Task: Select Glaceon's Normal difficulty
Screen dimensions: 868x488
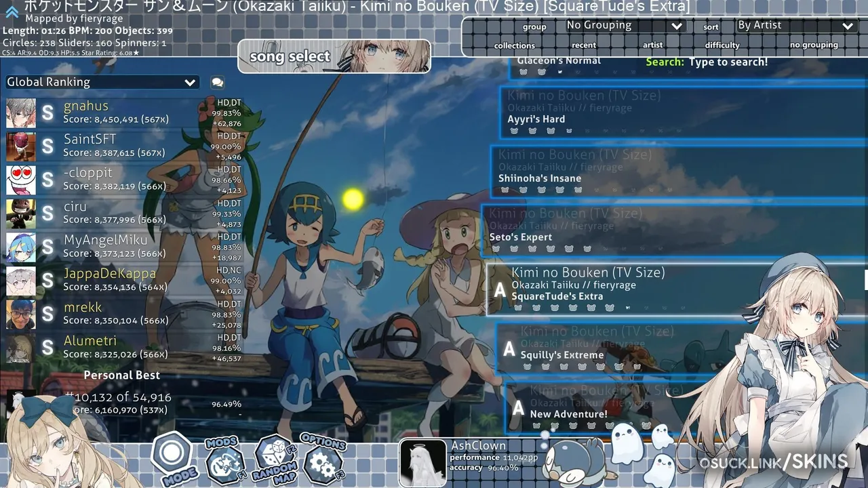Action: click(x=688, y=68)
